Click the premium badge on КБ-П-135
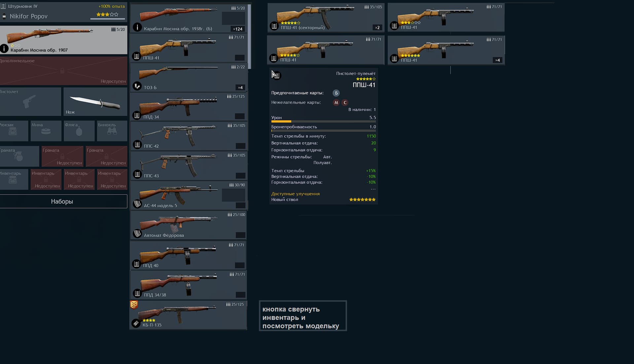 134,305
